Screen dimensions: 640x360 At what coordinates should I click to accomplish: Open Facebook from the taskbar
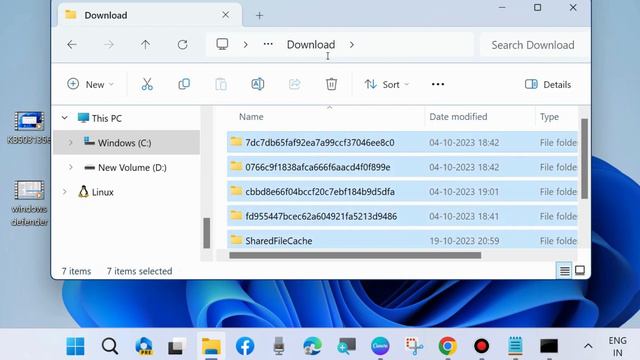[x=245, y=346]
